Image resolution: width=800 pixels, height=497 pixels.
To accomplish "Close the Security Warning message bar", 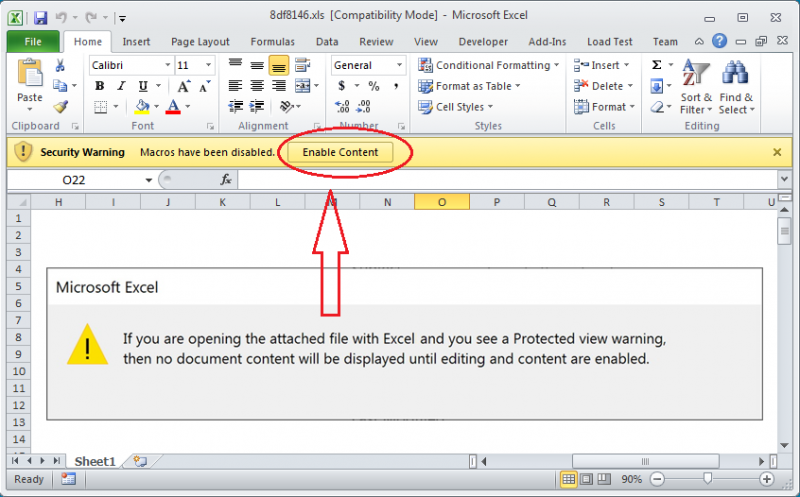I will (777, 152).
